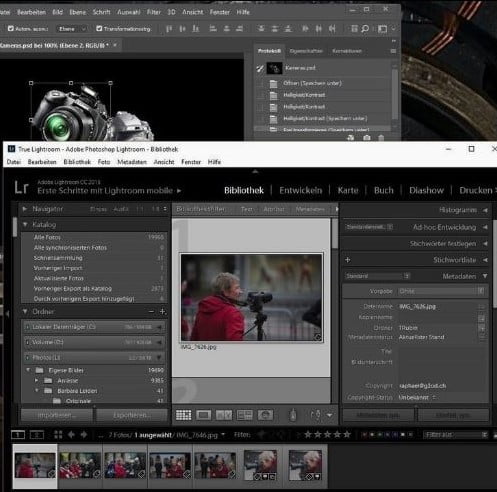Select the painter spray can tool
Screen dimensions: 497x492
pos(293,415)
